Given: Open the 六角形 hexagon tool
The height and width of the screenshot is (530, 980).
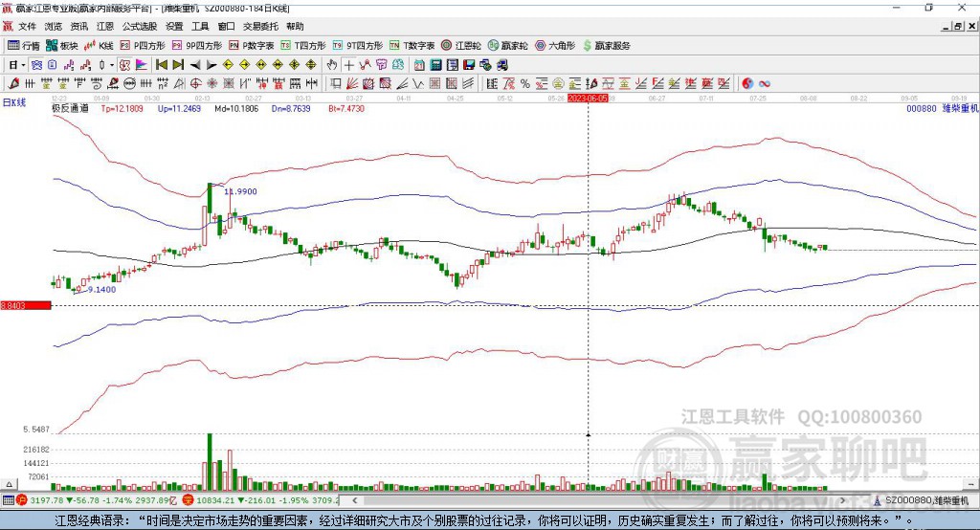Looking at the screenshot, I should coord(555,46).
